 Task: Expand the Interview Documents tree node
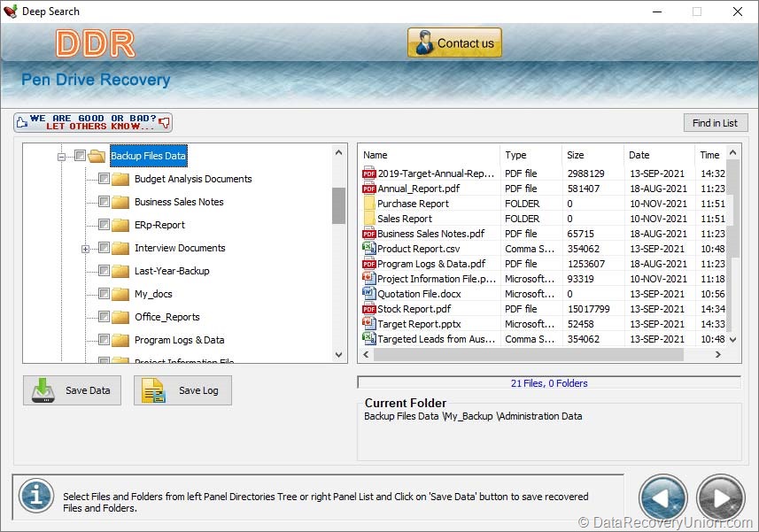[x=85, y=249]
